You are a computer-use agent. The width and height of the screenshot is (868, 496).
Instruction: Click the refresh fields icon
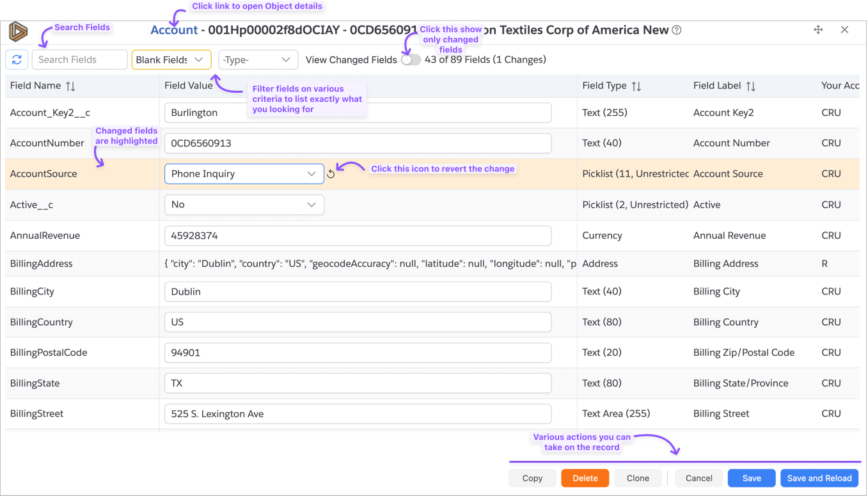click(17, 60)
